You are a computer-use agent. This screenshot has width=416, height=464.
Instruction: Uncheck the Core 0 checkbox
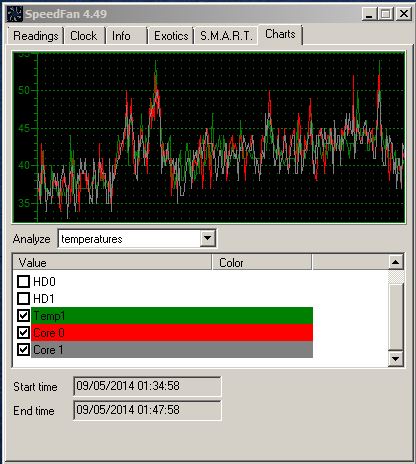[x=23, y=332]
